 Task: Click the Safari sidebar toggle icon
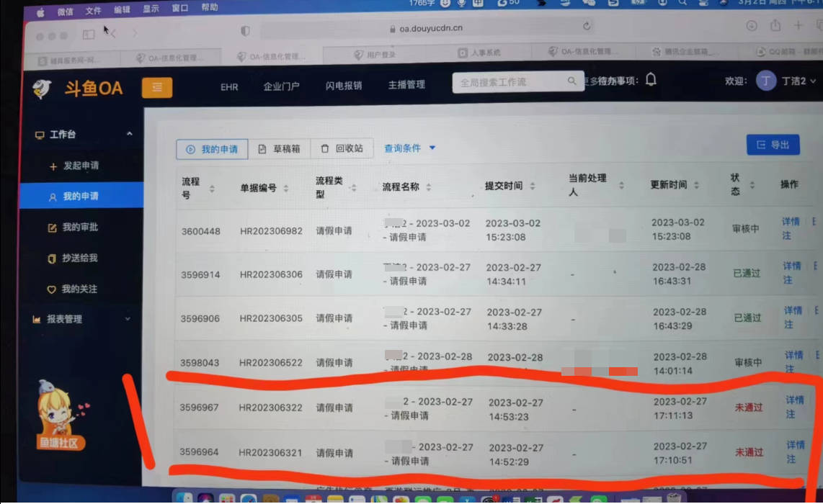[89, 35]
